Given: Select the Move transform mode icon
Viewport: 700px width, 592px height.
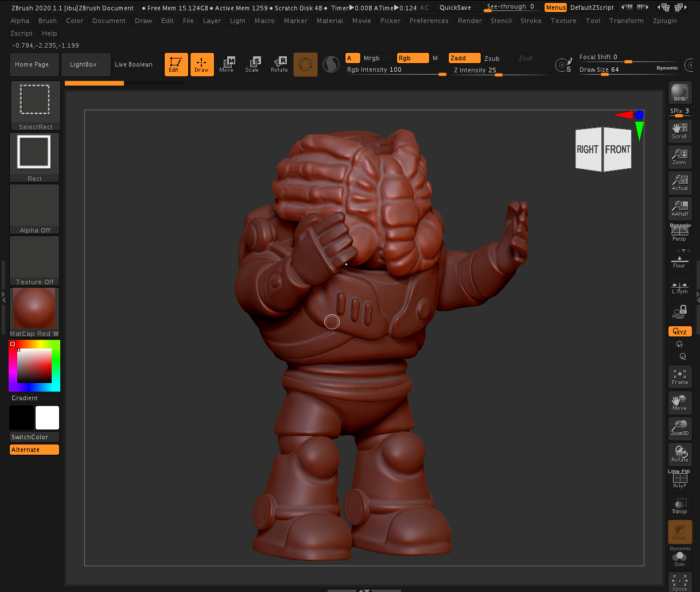Looking at the screenshot, I should tap(227, 64).
